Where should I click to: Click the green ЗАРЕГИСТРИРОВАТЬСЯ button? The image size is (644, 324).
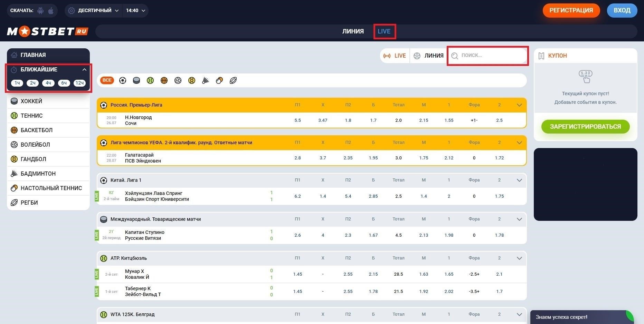(585, 127)
